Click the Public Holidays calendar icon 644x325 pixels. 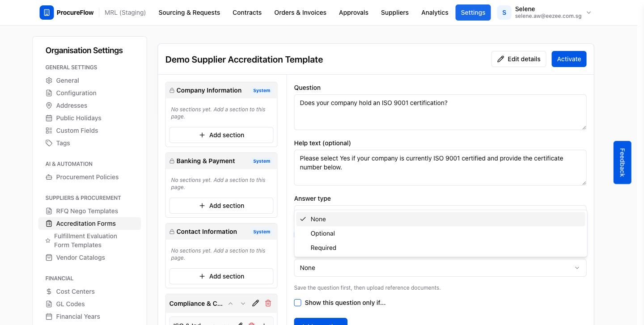click(x=49, y=118)
